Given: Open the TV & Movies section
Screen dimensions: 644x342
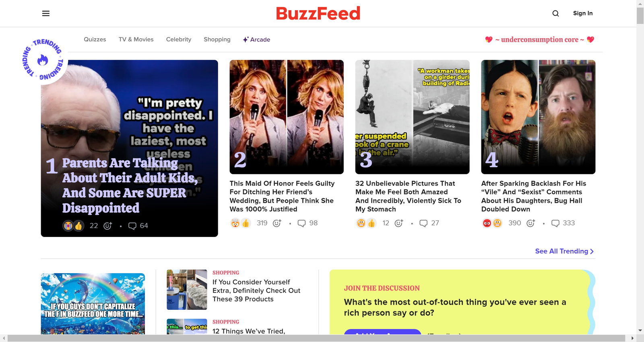Looking at the screenshot, I should click(136, 39).
